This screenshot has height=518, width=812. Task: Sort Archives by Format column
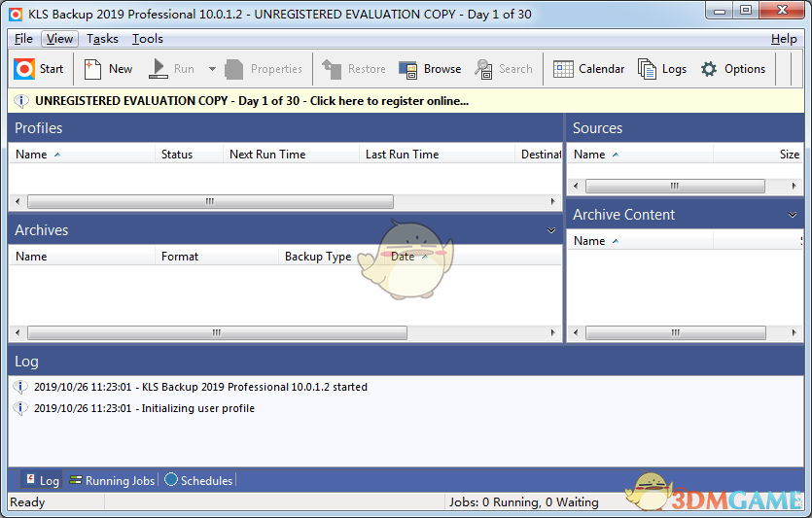[217, 257]
